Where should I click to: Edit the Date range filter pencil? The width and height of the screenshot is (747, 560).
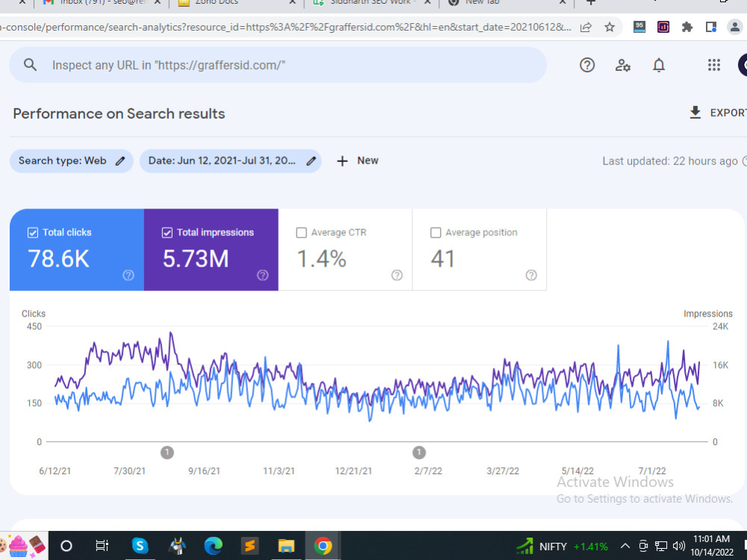click(311, 161)
